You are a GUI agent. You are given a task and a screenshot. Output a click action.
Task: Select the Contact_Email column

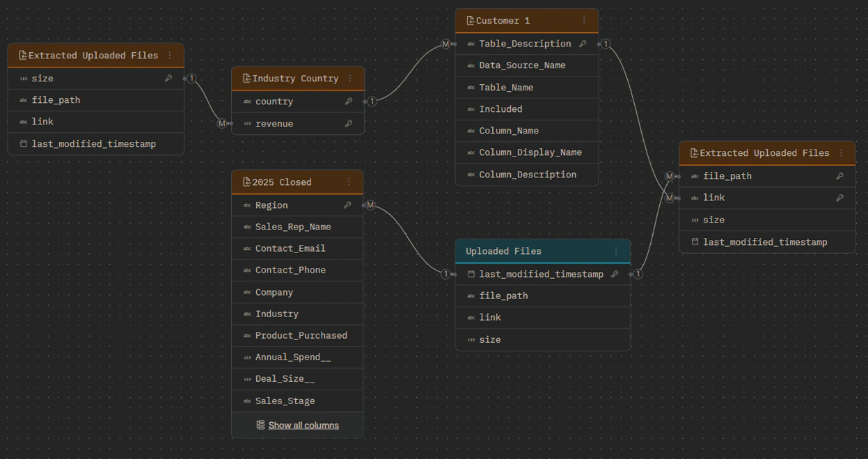coord(297,248)
